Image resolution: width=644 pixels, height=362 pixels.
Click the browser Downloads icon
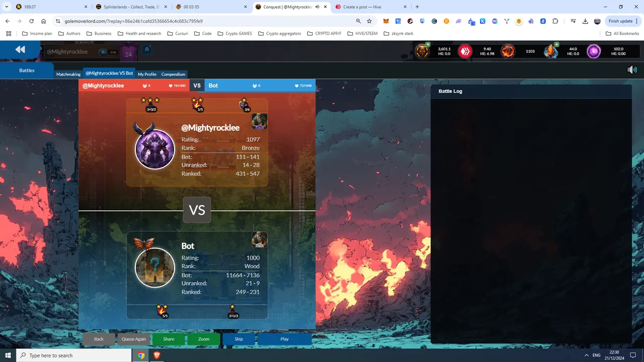[x=585, y=21]
